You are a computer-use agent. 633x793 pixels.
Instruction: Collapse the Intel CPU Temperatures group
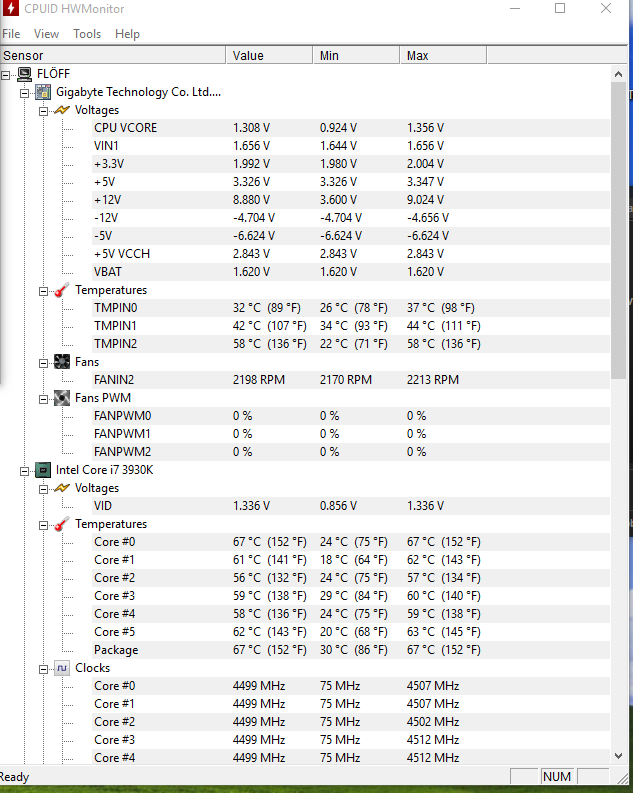(x=43, y=525)
